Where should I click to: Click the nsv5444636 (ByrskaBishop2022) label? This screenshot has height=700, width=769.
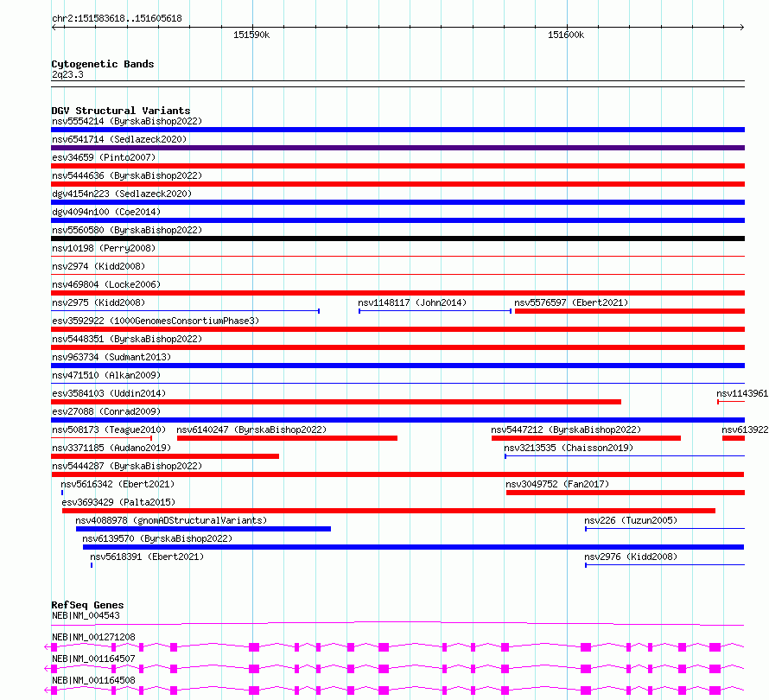click(127, 175)
